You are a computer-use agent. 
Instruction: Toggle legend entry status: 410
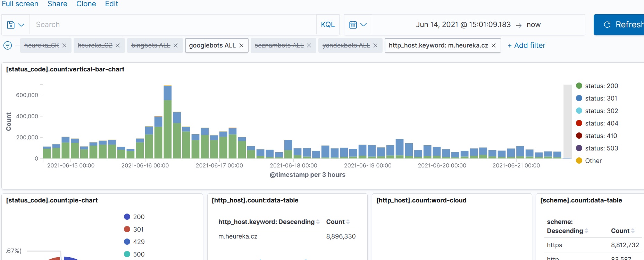[596, 136]
